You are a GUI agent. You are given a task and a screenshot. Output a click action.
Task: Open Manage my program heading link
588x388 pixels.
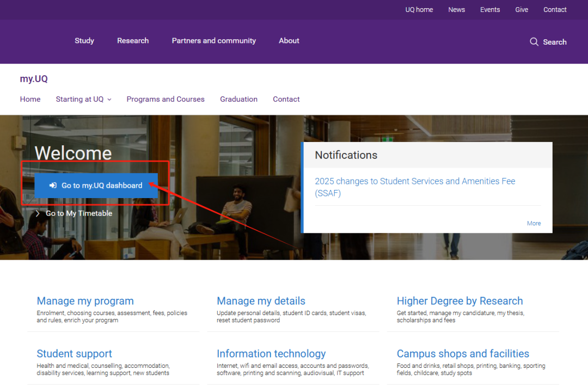tap(85, 301)
